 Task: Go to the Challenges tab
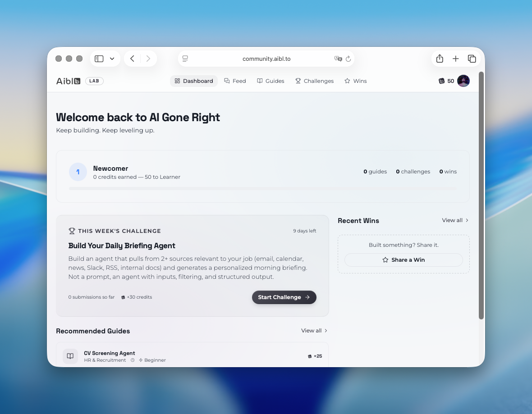click(315, 81)
